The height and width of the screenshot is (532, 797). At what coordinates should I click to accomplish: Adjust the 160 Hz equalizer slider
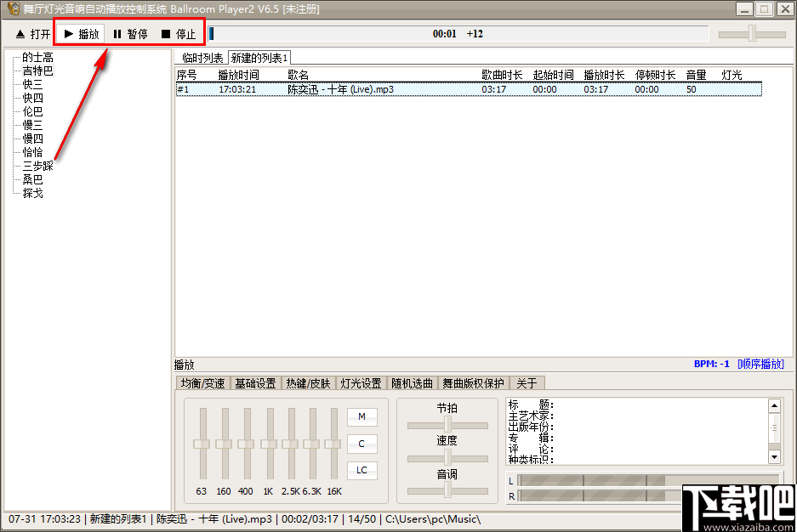225,444
